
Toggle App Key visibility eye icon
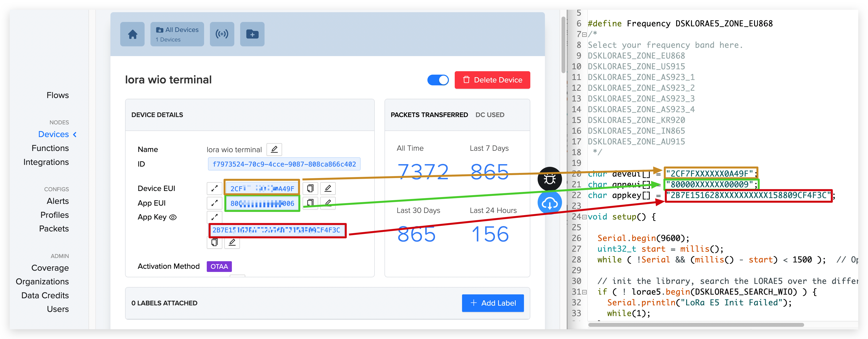coord(173,217)
